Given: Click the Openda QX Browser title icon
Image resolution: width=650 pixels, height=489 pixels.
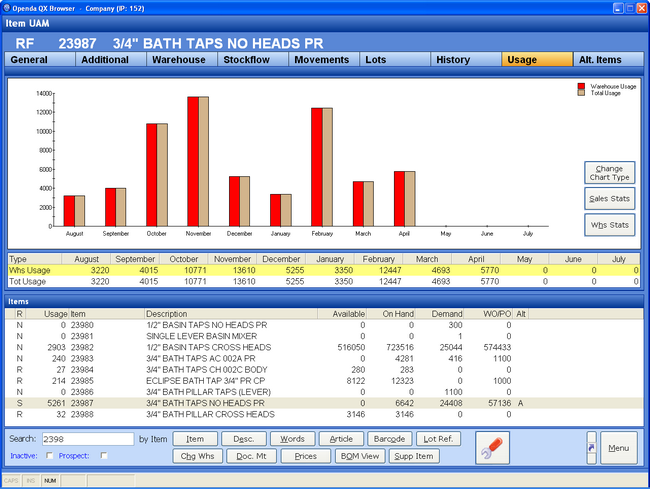Looking at the screenshot, I should (7, 8).
